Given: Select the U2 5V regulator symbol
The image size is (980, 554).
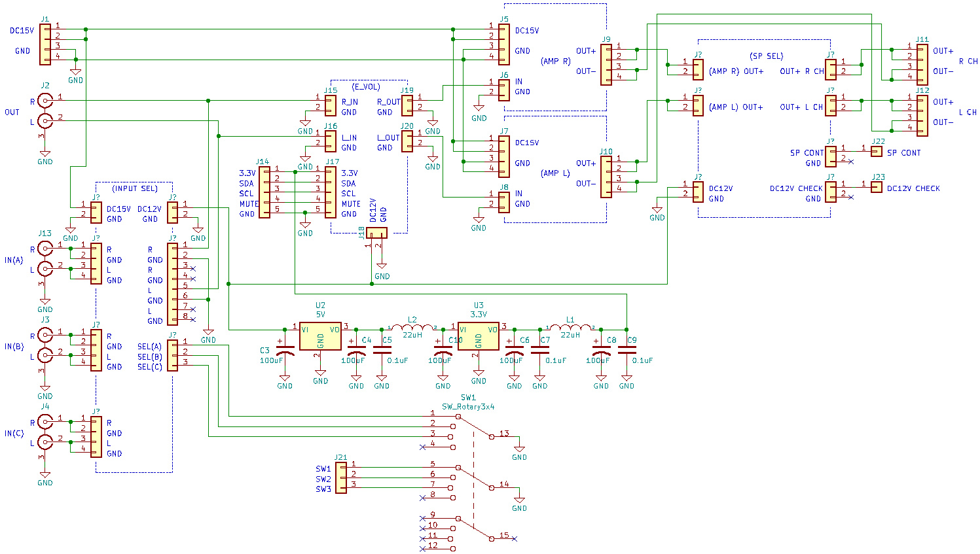Looking at the screenshot, I should [320, 336].
